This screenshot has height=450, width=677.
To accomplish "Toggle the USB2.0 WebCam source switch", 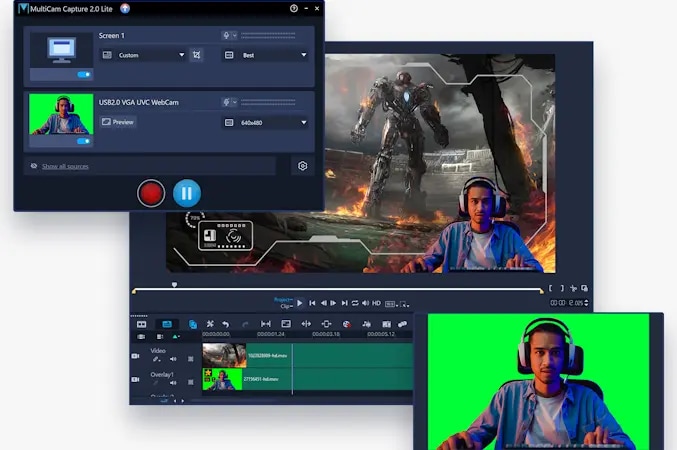I will click(84, 141).
